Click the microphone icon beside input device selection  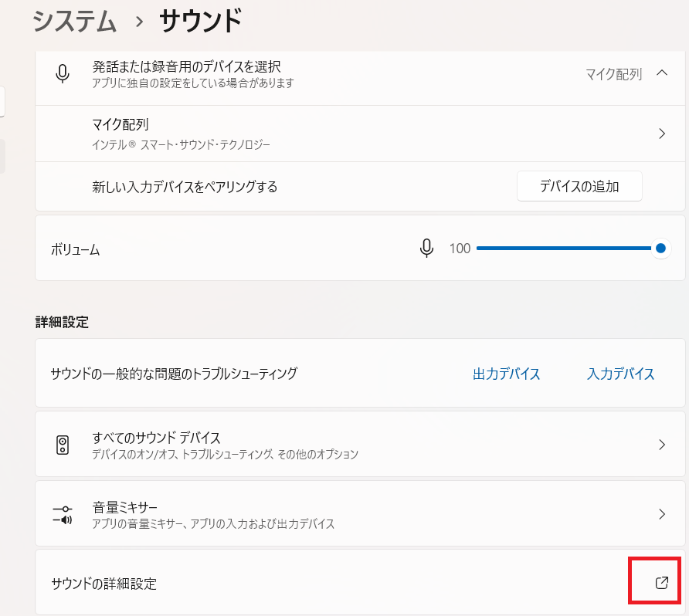63,73
